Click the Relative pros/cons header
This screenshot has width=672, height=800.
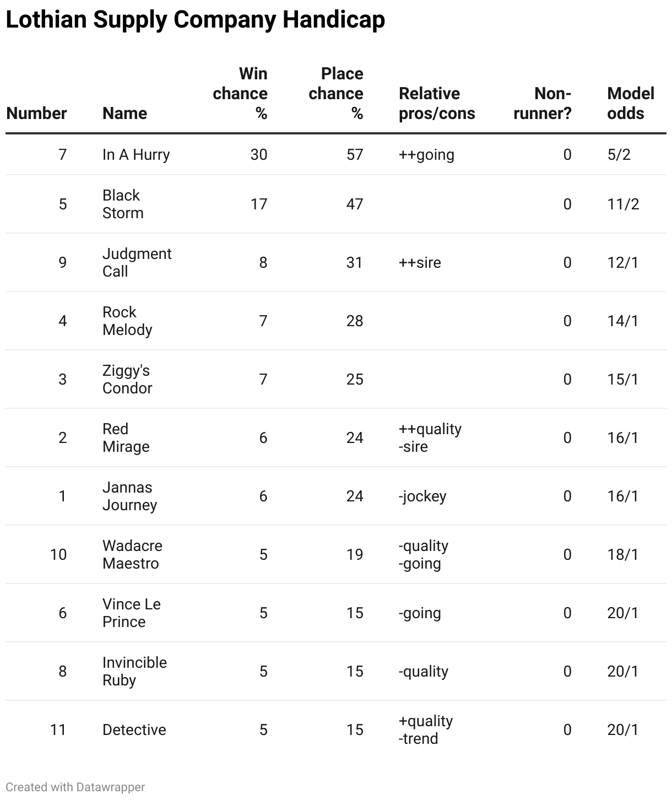point(437,103)
